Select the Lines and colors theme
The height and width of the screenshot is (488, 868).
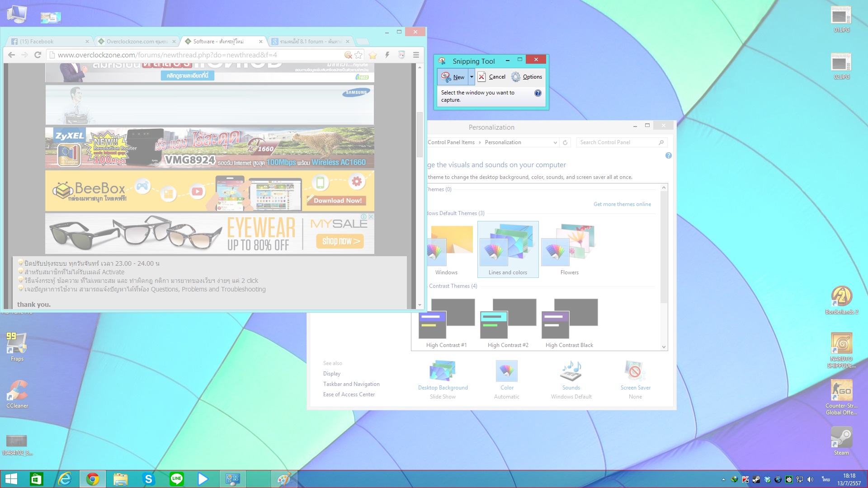click(x=508, y=249)
